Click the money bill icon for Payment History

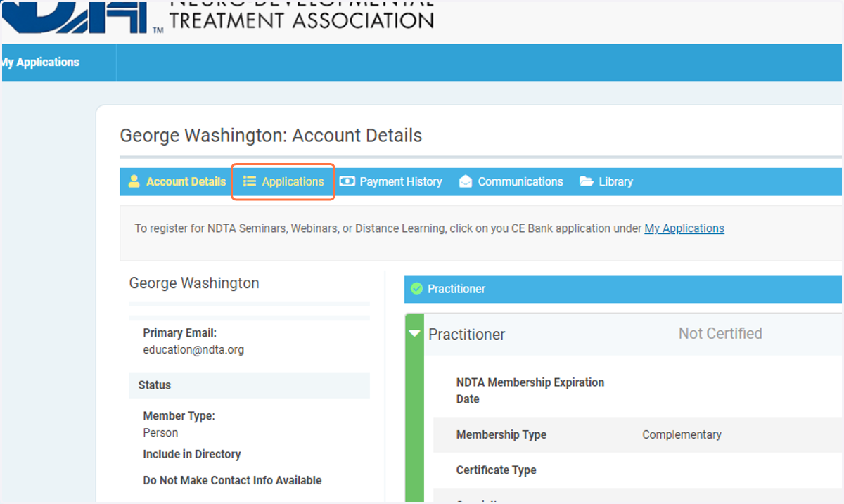[x=347, y=181]
